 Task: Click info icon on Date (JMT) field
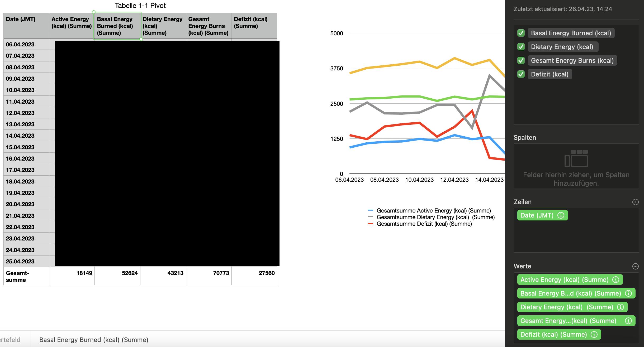561,215
